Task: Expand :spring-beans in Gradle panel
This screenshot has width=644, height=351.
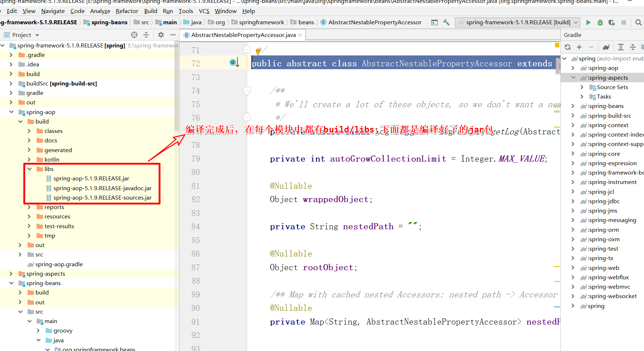Action: tap(573, 106)
